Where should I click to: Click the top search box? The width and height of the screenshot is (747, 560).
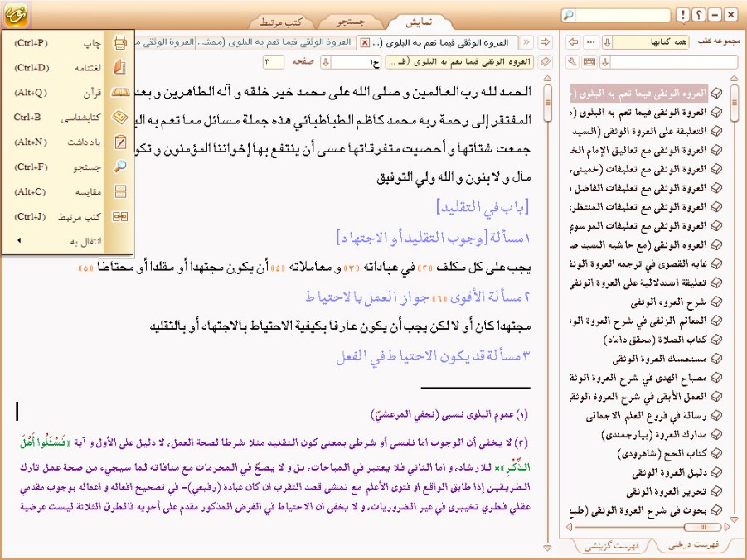click(622, 15)
